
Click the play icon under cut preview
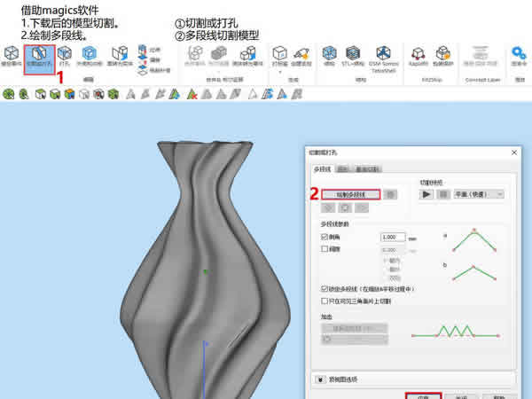click(426, 193)
